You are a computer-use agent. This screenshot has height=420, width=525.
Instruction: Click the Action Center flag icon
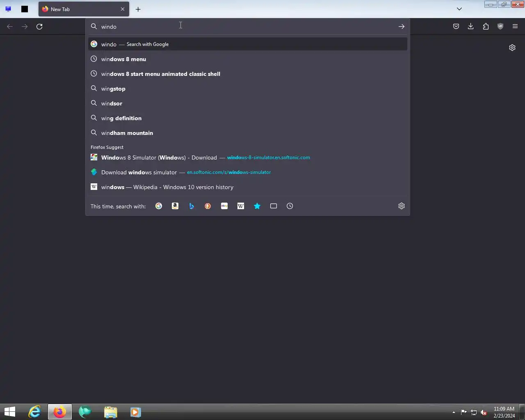pos(464,412)
